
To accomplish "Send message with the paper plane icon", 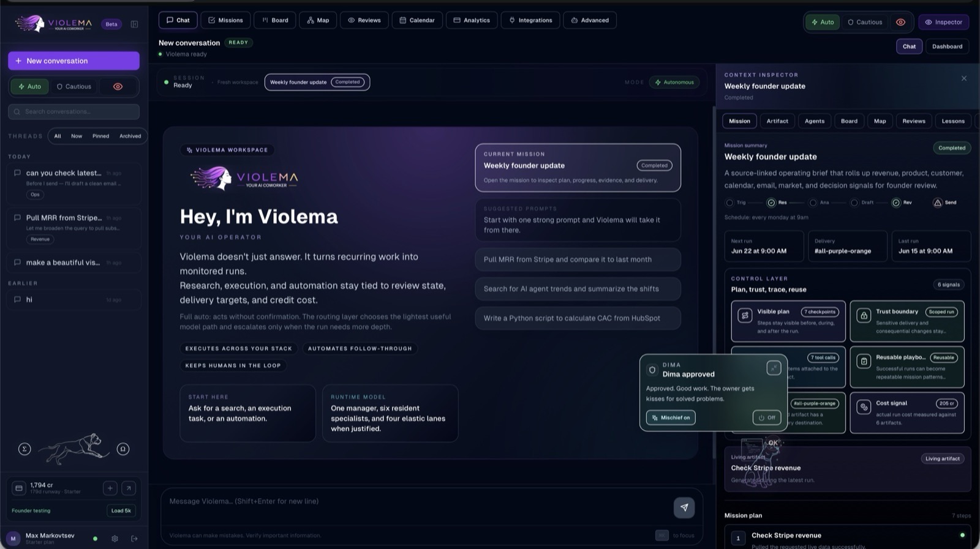I will [x=684, y=507].
